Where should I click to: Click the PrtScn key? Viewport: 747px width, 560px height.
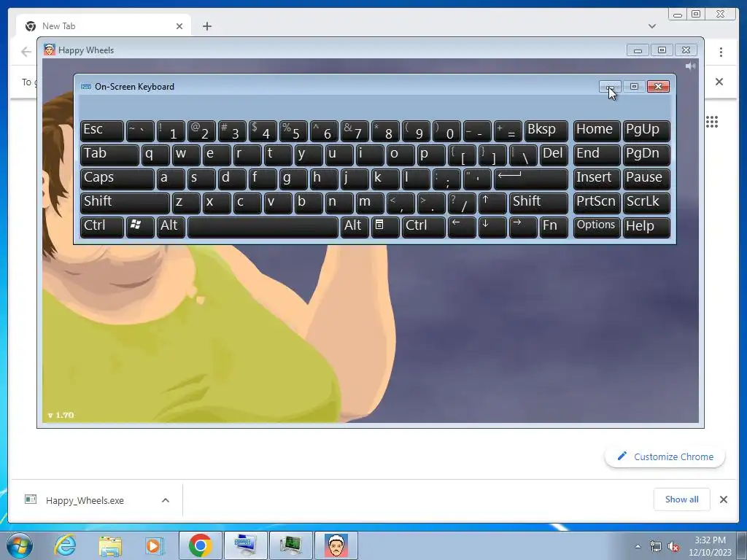tap(597, 203)
